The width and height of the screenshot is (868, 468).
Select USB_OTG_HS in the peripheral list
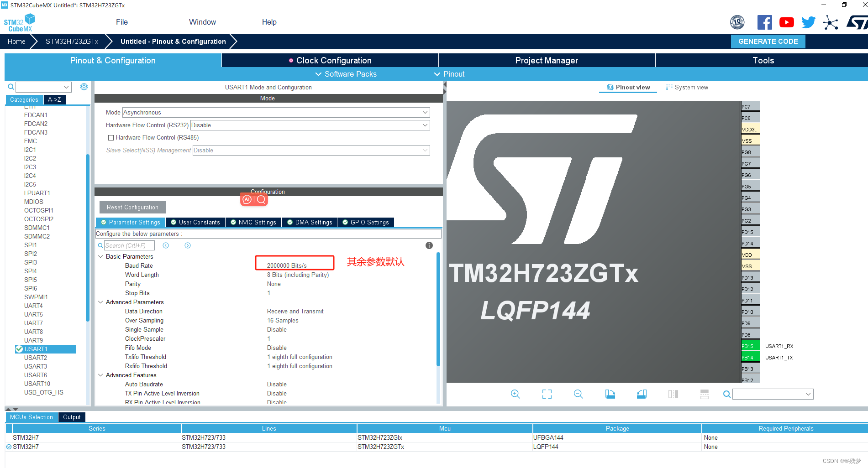(x=44, y=392)
